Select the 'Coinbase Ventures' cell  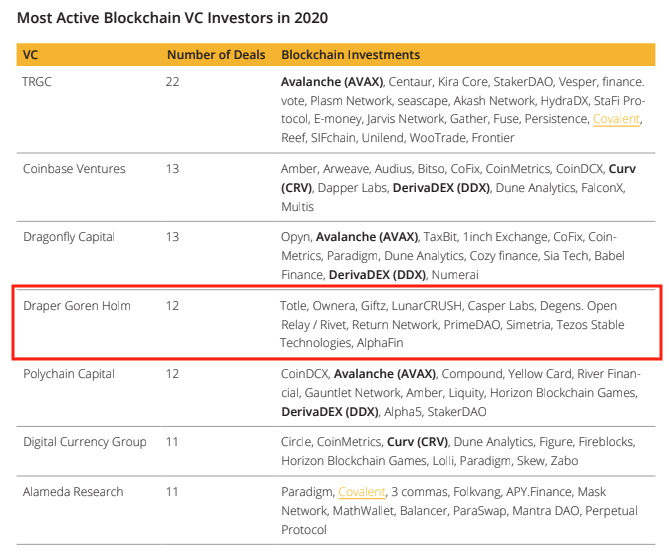click(74, 169)
